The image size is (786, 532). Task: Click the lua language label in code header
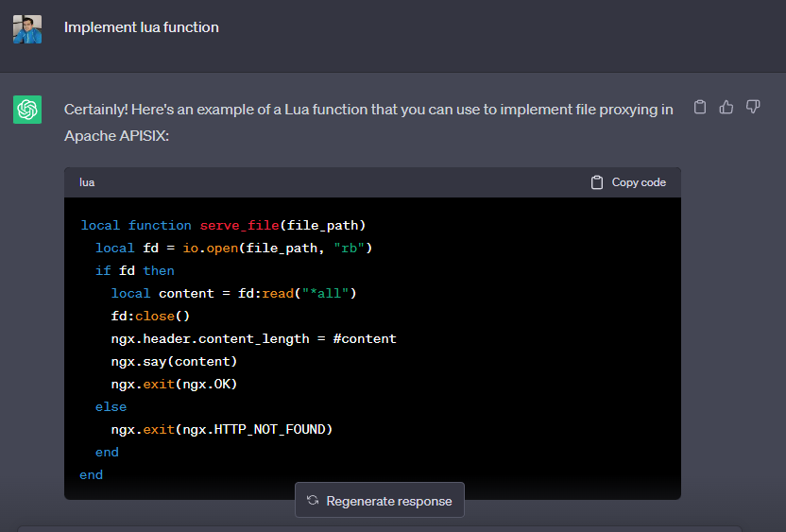(x=87, y=182)
